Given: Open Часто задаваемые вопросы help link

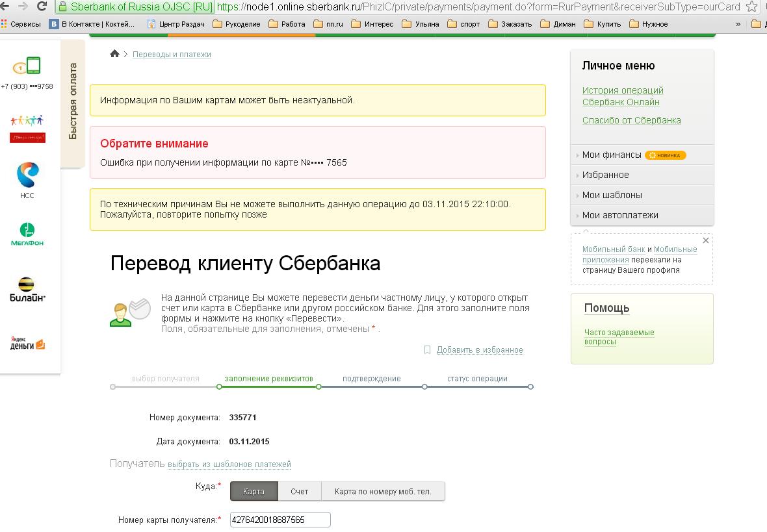Looking at the screenshot, I should click(619, 337).
